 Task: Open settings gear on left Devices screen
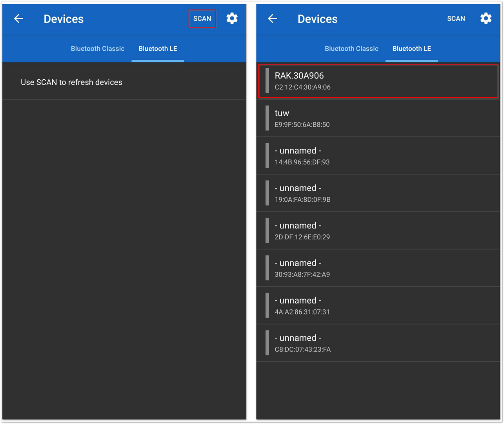[x=232, y=18]
